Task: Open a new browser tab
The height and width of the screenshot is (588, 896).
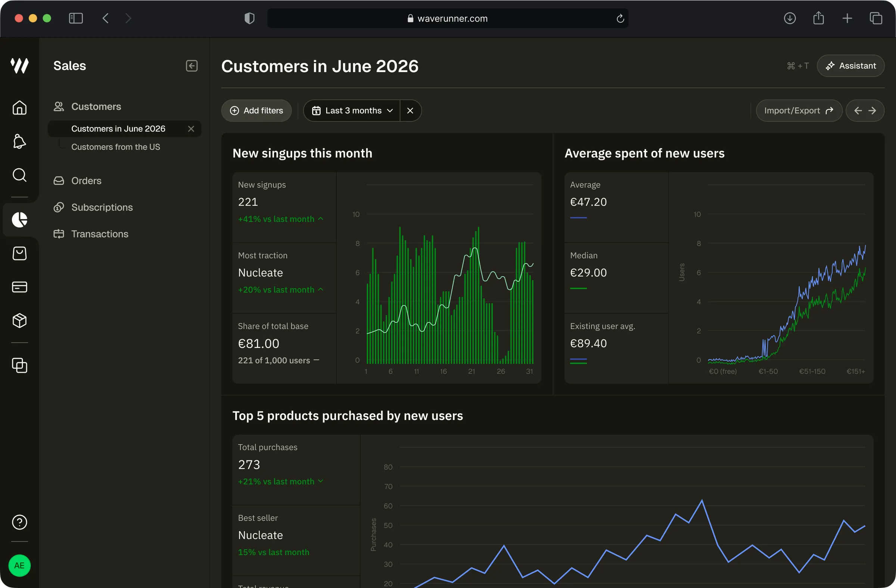Action: (x=847, y=18)
